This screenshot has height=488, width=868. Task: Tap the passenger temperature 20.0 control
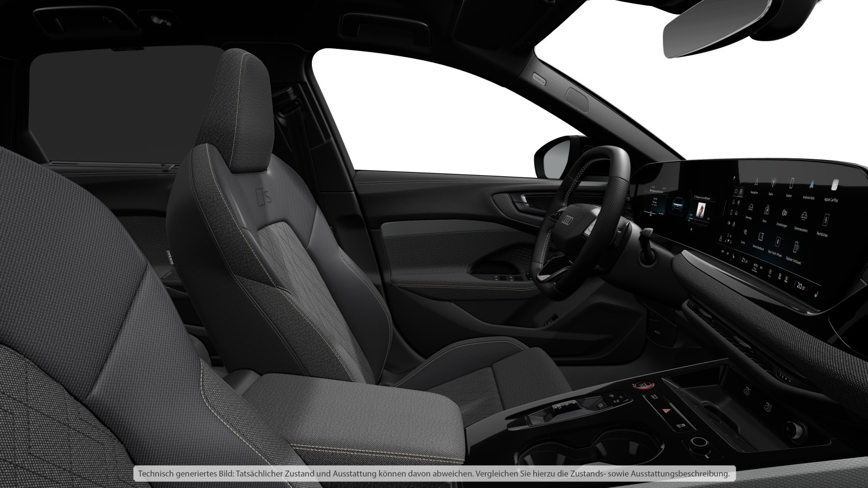[801, 286]
